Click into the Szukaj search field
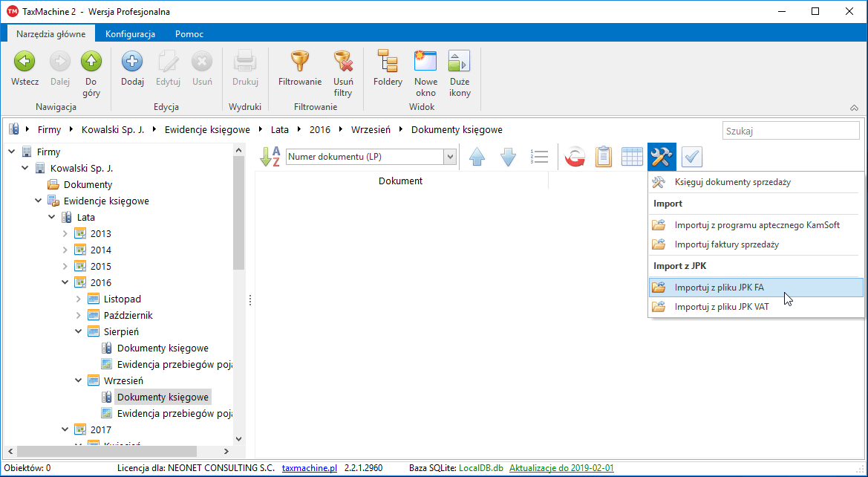This screenshot has width=868, height=477. point(790,131)
